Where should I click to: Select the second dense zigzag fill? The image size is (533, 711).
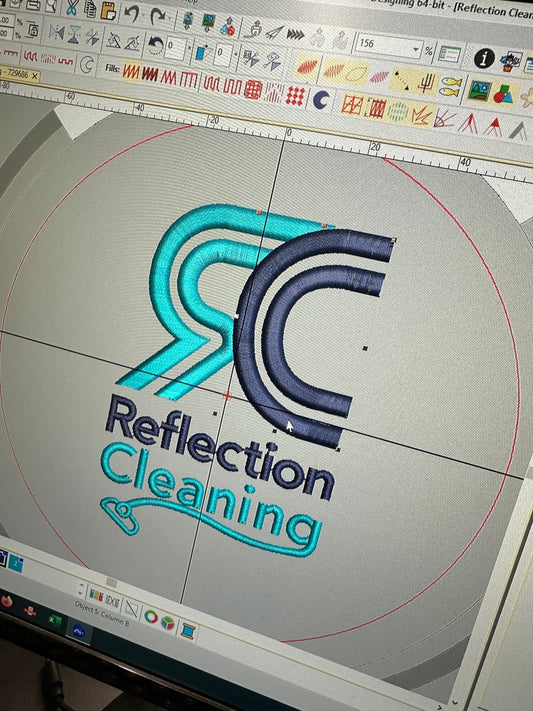click(x=149, y=74)
